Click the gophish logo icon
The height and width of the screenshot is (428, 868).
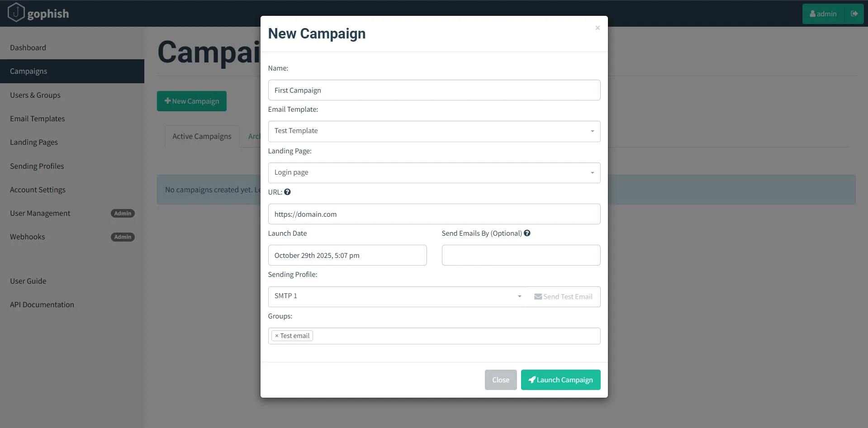(x=16, y=13)
